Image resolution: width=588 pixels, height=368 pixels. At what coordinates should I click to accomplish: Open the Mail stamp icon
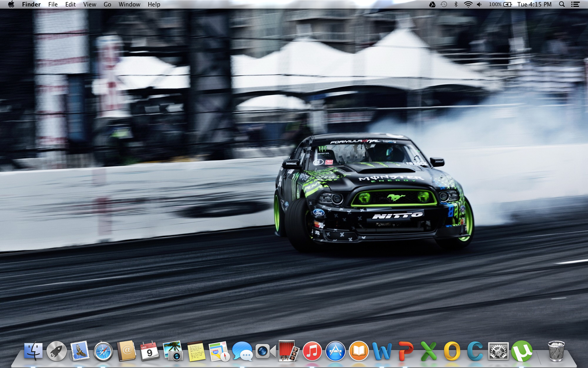click(x=80, y=351)
